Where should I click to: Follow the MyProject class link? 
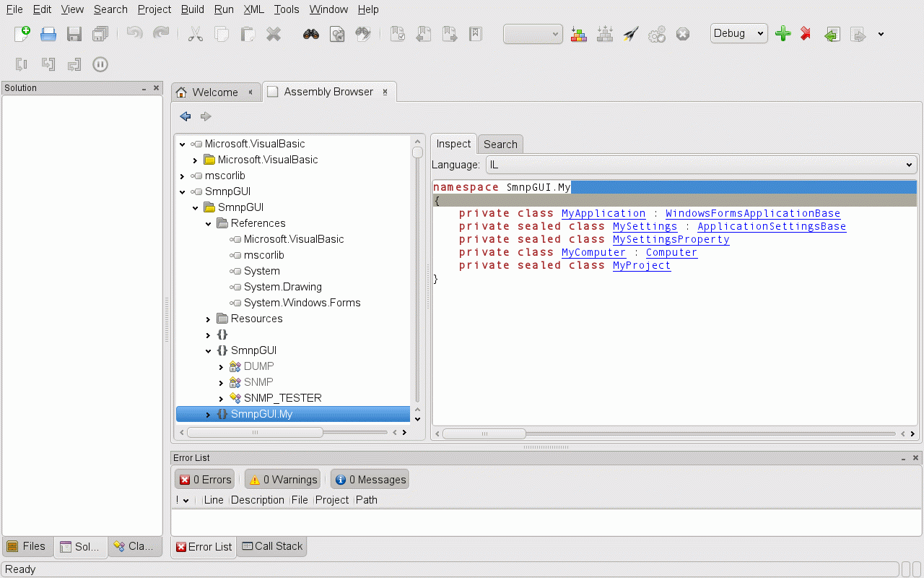tap(642, 265)
